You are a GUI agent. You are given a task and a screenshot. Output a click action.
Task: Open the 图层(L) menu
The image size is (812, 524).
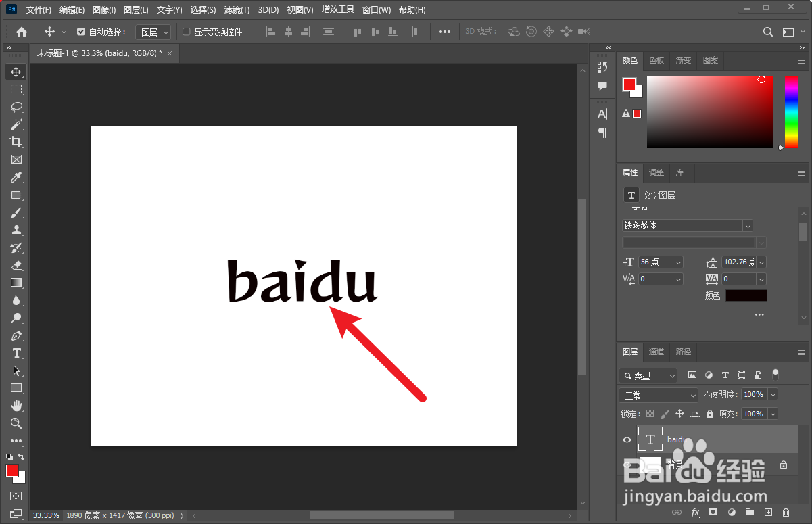pos(136,10)
